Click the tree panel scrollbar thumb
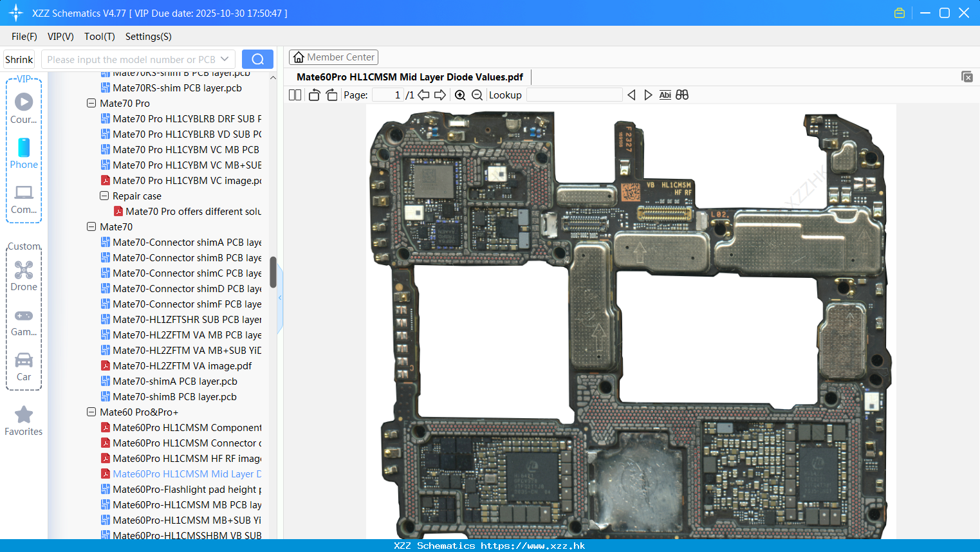 tap(273, 272)
